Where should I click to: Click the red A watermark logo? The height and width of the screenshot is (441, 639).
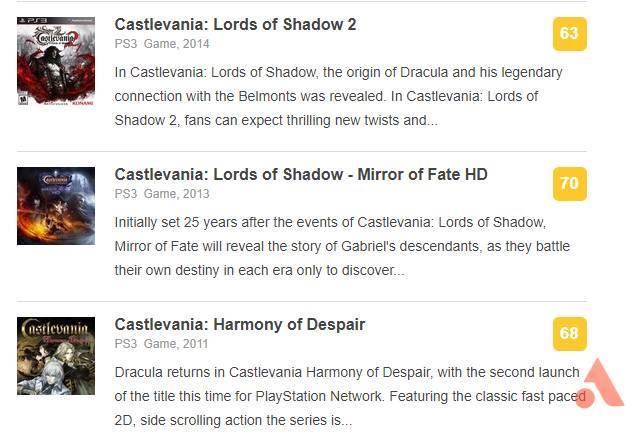(x=600, y=383)
